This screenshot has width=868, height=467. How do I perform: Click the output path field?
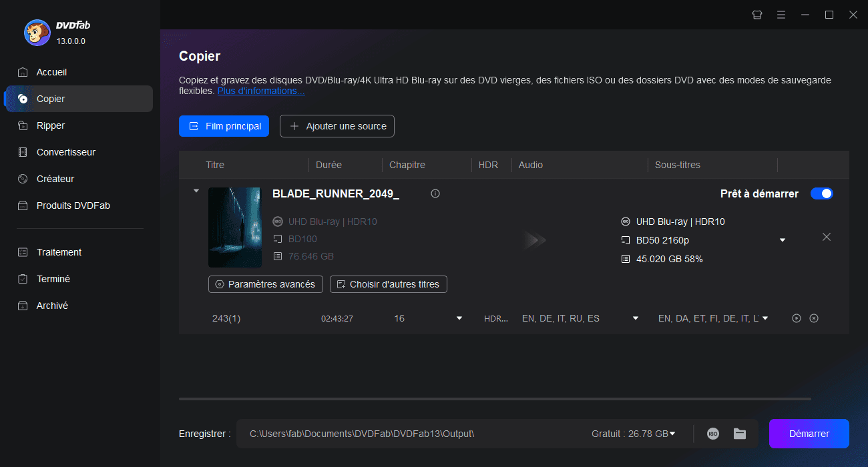362,434
